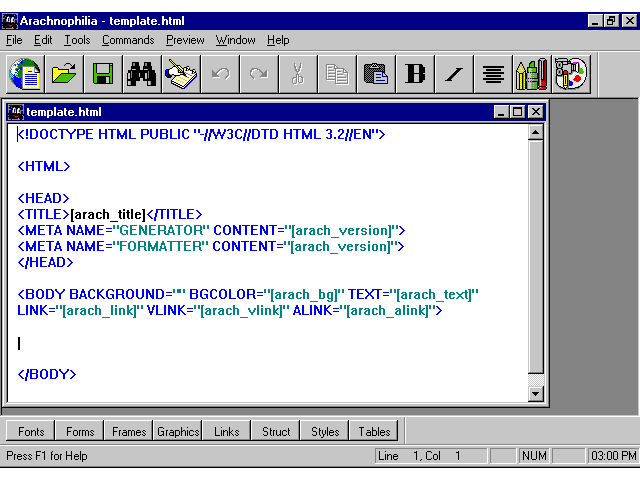This screenshot has width=640, height=480.
Task: Open the Commands menu
Action: [x=128, y=40]
